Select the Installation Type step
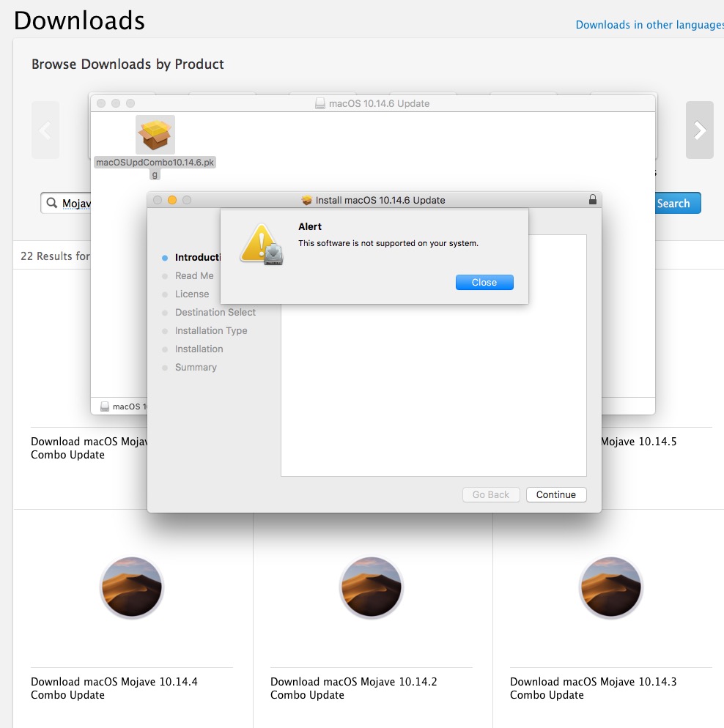Image resolution: width=724 pixels, height=728 pixels. (211, 330)
